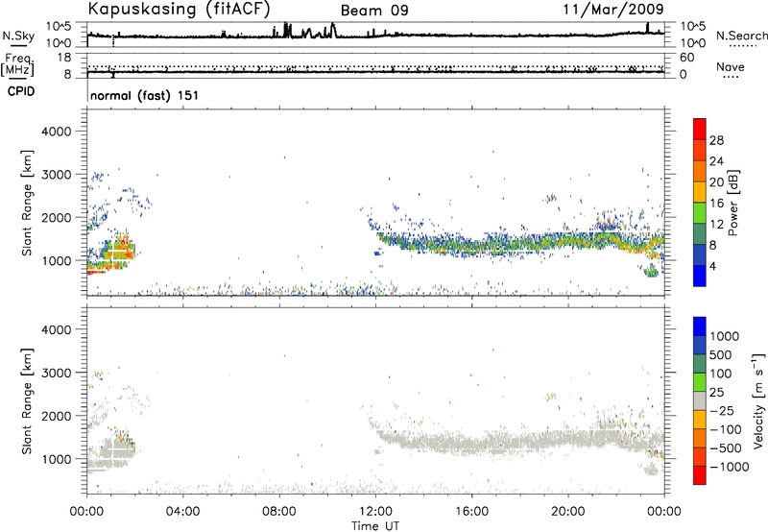Select the blue bottom segment of Power color bar

coord(700,276)
